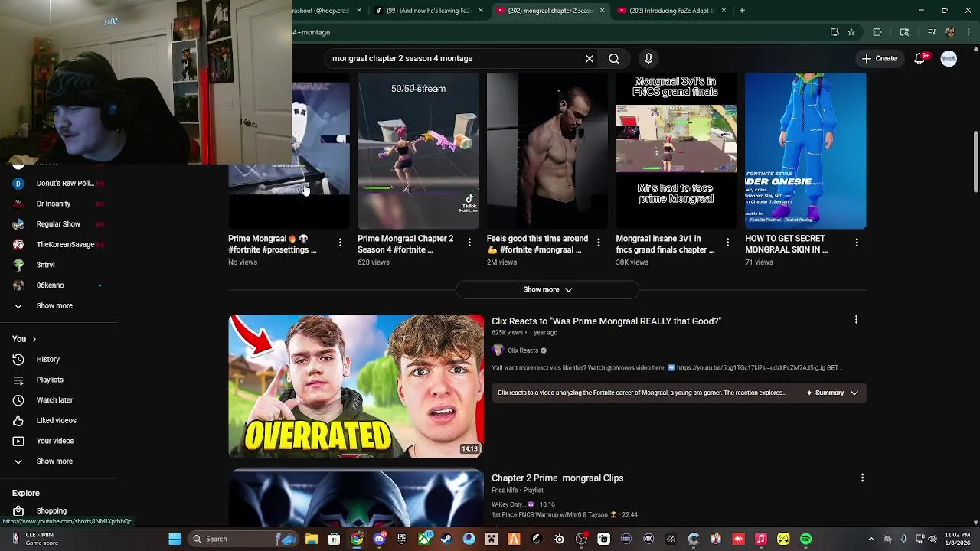This screenshot has width=980, height=551.
Task: Open options for Insane 3v1 short
Action: [727, 243]
